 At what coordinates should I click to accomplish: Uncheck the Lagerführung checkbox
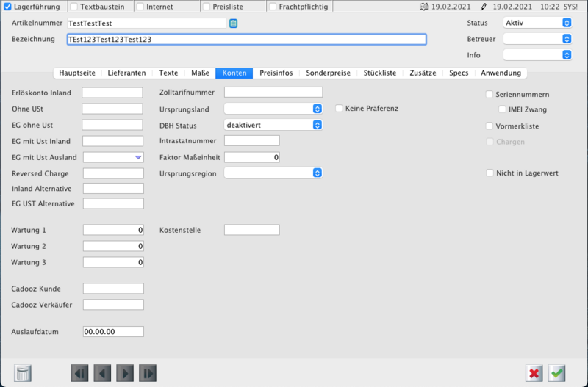(x=8, y=7)
